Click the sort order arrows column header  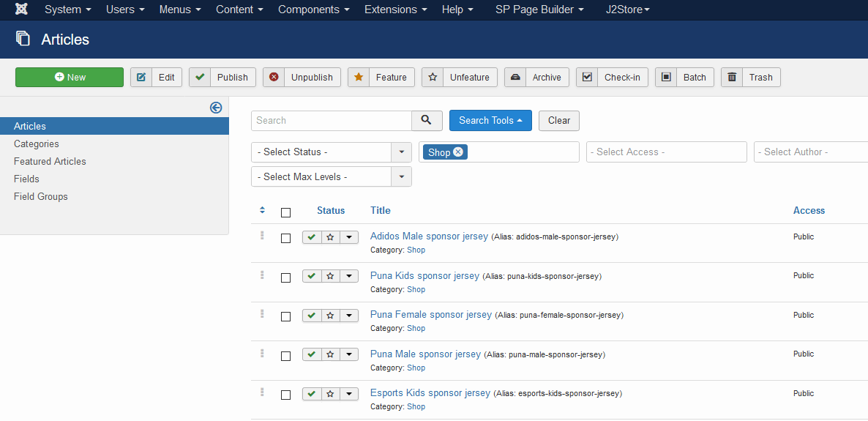(x=263, y=211)
